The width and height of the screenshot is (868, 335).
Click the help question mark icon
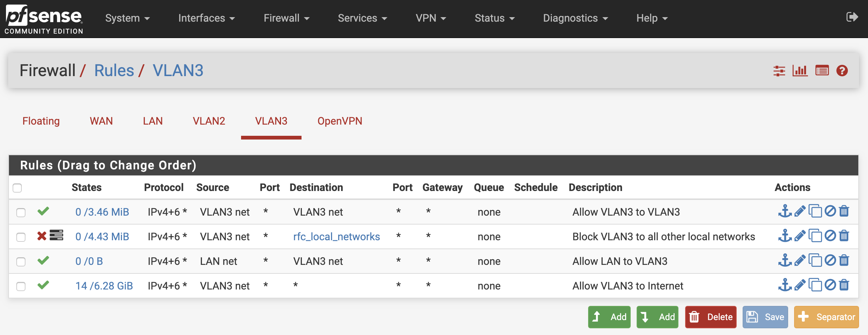(x=842, y=71)
